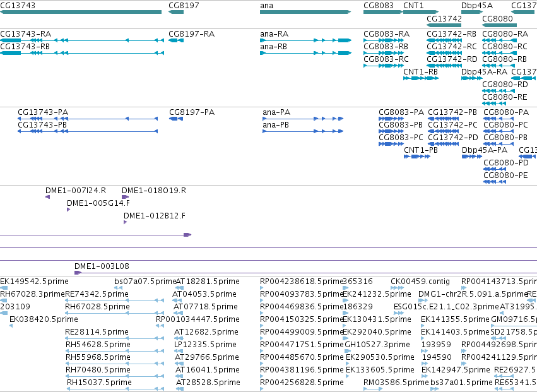Screen dimensions: 537x392
Task: Select EST RP004256828.5prime
Action: click(x=262, y=389)
